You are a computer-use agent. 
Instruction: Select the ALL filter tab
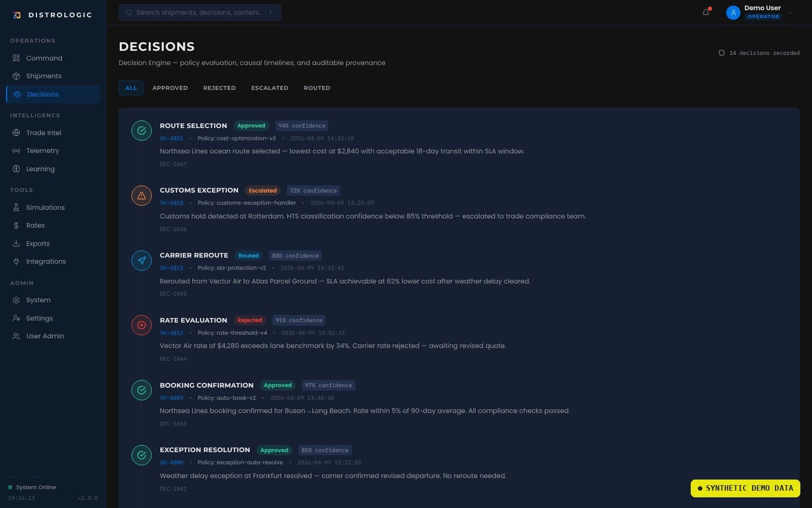131,88
